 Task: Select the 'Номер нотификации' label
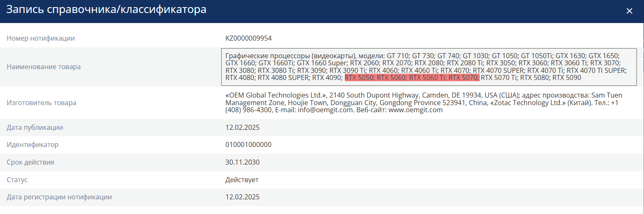pos(41,38)
